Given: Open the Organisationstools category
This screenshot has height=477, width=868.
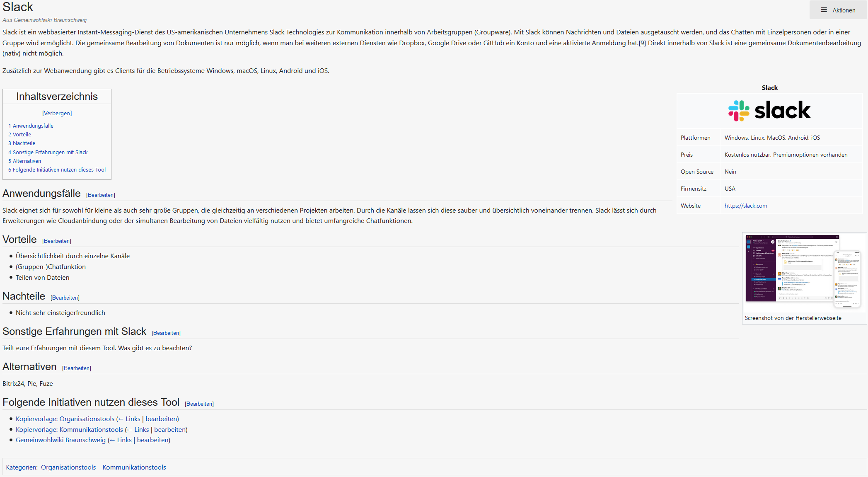Looking at the screenshot, I should (68, 467).
